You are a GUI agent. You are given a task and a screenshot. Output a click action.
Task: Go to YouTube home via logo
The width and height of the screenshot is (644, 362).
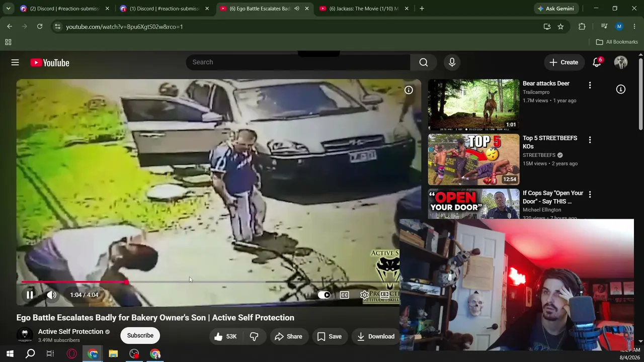(50, 63)
